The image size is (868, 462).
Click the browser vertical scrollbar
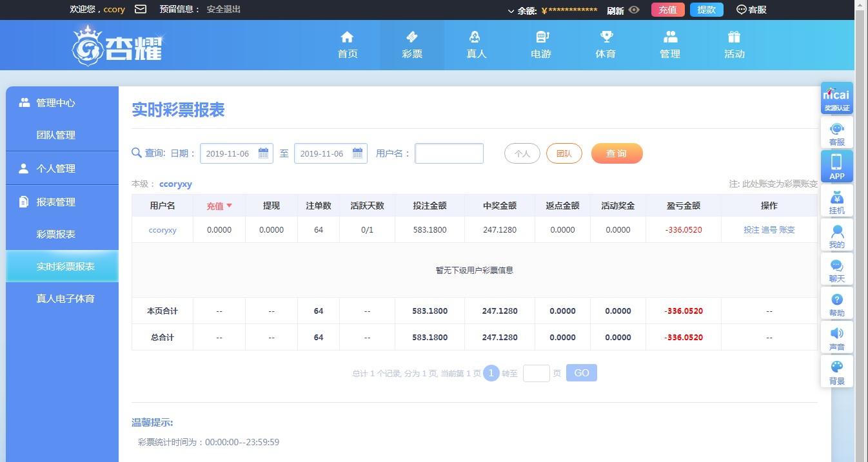(861, 231)
